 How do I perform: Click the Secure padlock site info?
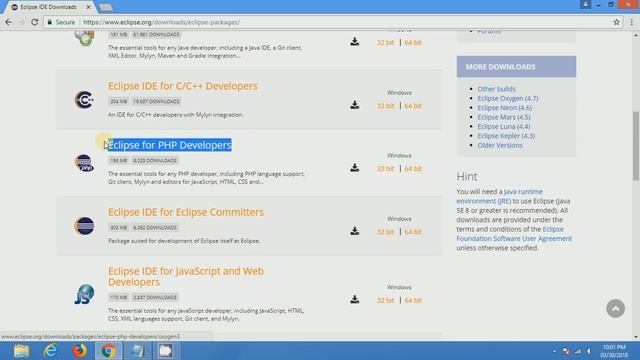(x=61, y=22)
